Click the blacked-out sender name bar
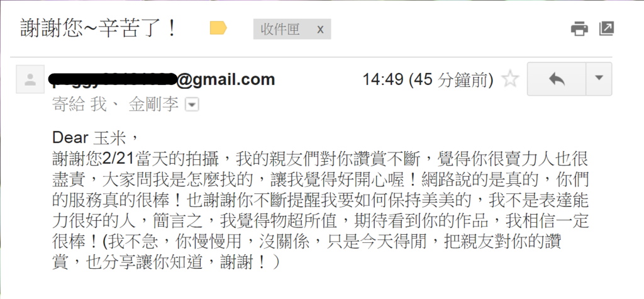 113,79
